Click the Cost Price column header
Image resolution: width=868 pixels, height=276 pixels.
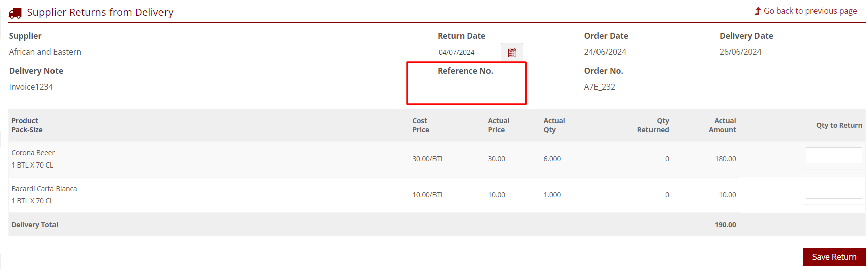[x=421, y=125]
